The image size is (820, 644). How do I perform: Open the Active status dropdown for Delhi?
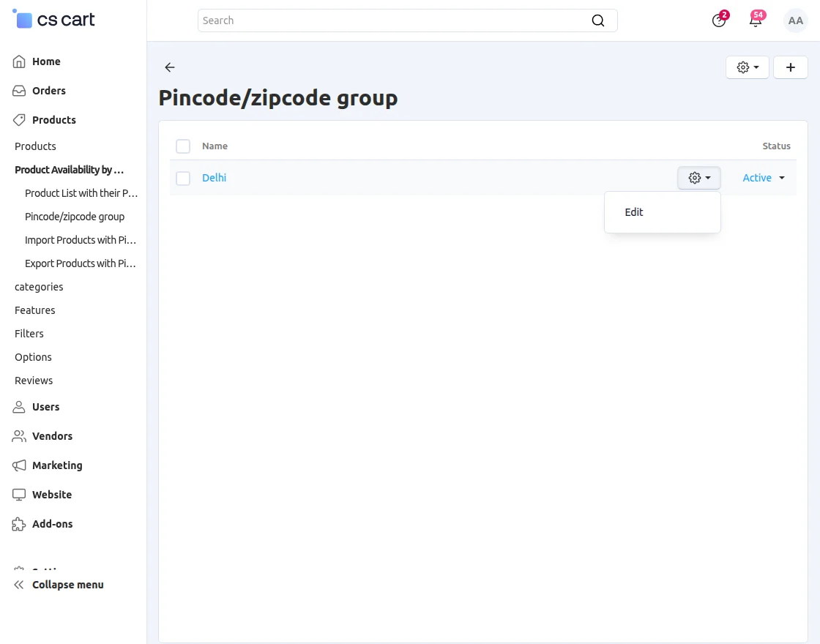coord(763,178)
